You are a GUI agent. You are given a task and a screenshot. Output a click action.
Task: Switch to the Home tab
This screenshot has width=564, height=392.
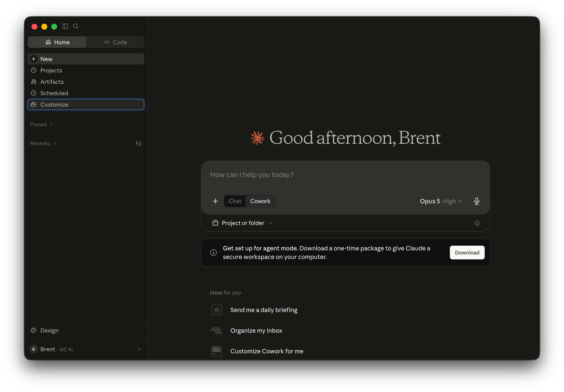pos(57,42)
